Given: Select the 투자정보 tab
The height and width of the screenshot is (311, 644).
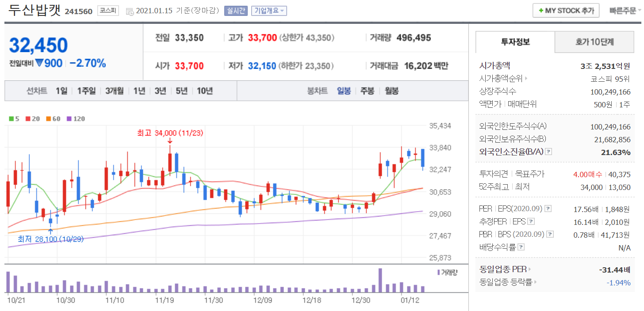Looking at the screenshot, I should [515, 42].
